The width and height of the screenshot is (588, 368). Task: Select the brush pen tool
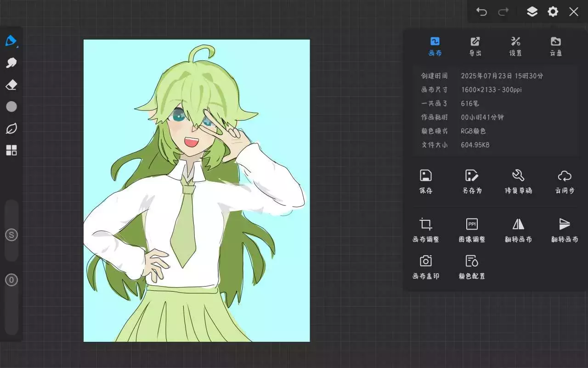pyautogui.click(x=11, y=40)
